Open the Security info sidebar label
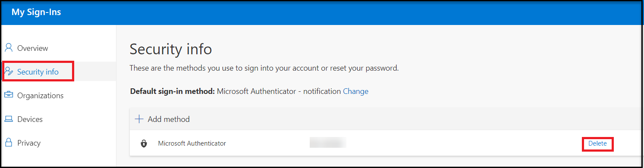The width and height of the screenshot is (644, 168). pyautogui.click(x=38, y=72)
